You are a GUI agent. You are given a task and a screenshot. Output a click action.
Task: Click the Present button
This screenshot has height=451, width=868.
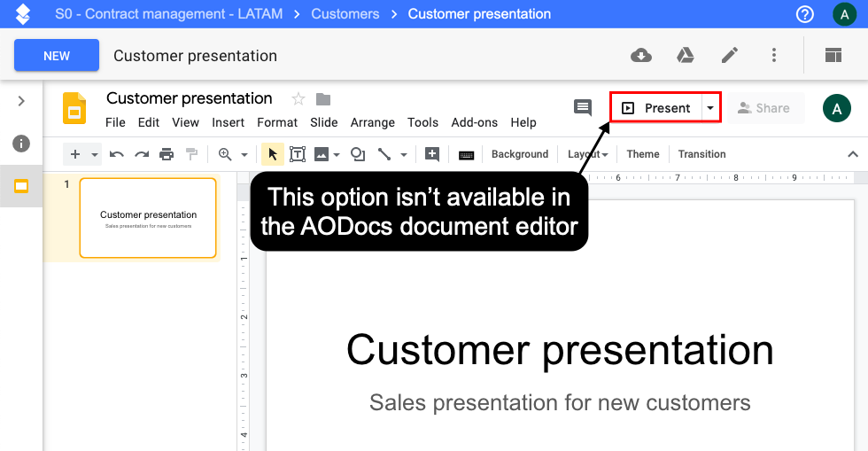tap(656, 107)
